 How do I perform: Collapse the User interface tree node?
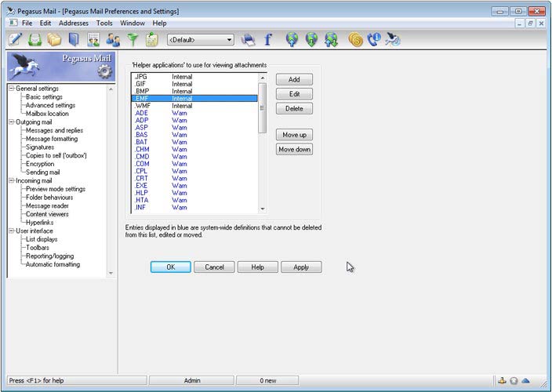pyautogui.click(x=11, y=231)
